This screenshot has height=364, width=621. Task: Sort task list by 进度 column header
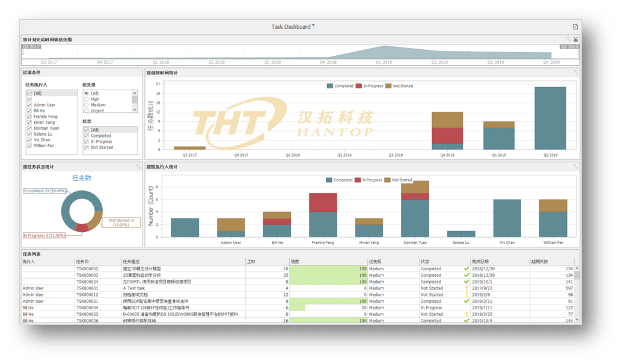pyautogui.click(x=329, y=261)
